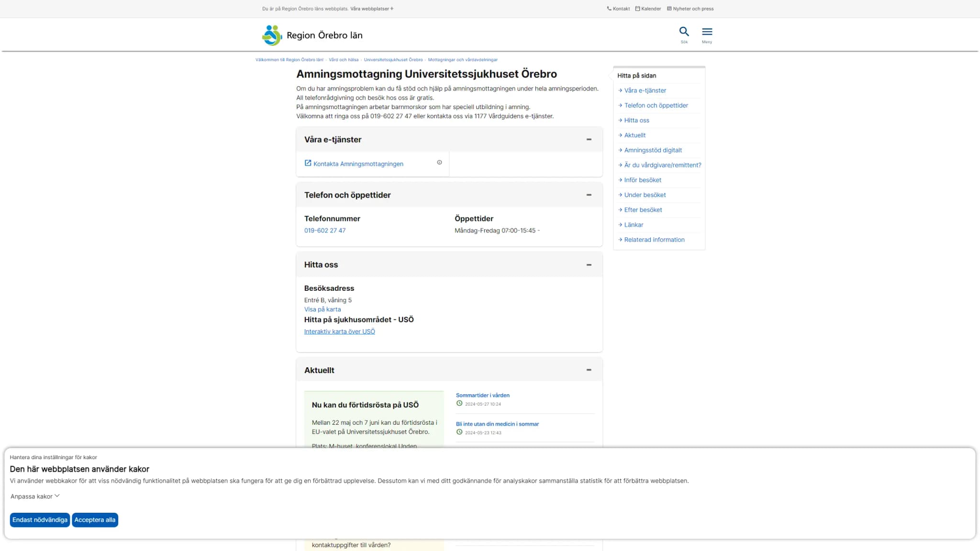Open the search magnifier icon

684,32
